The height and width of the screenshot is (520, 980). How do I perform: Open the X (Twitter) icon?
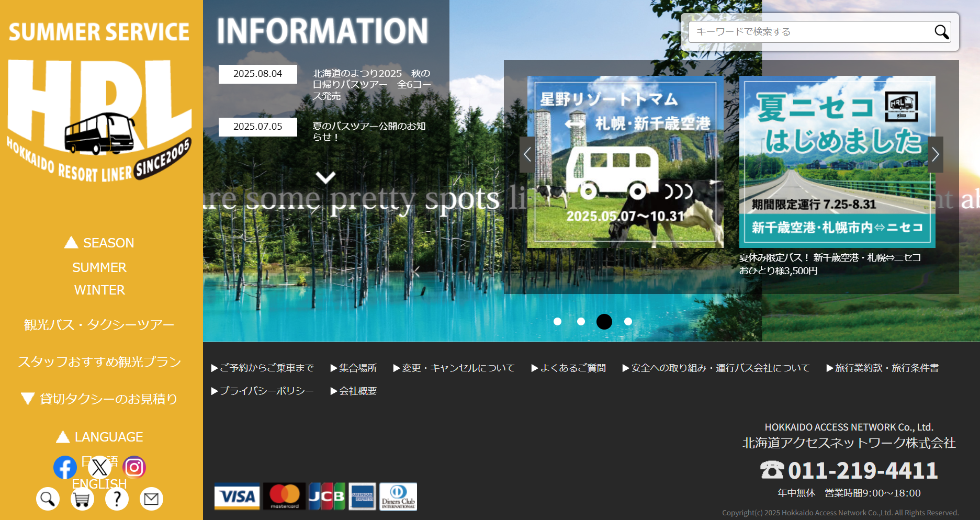click(99, 467)
